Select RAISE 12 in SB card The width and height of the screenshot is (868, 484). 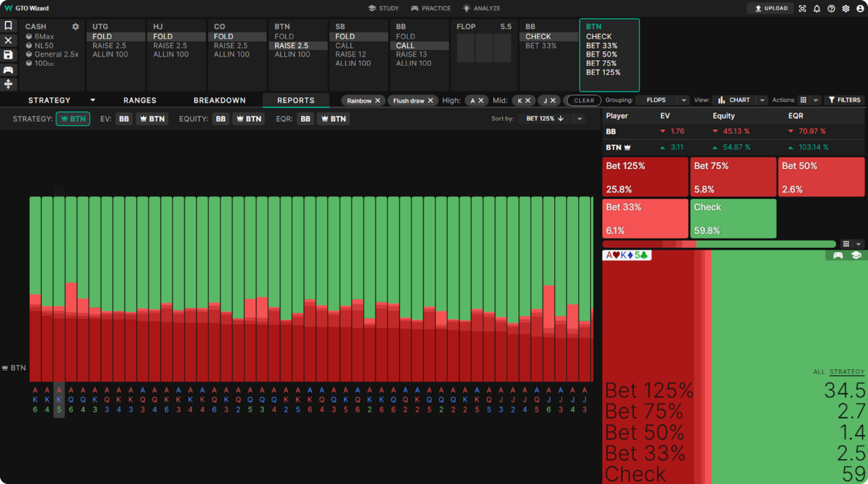pos(351,54)
